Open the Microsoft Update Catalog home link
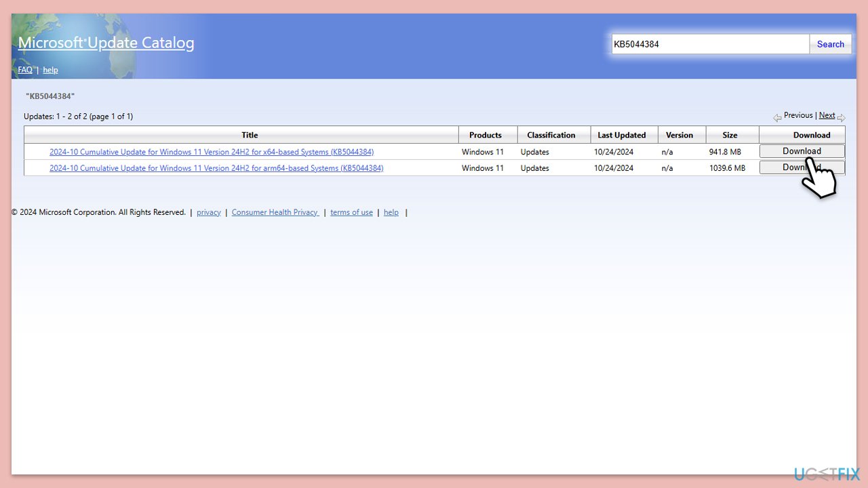Viewport: 868px width, 488px height. [106, 43]
